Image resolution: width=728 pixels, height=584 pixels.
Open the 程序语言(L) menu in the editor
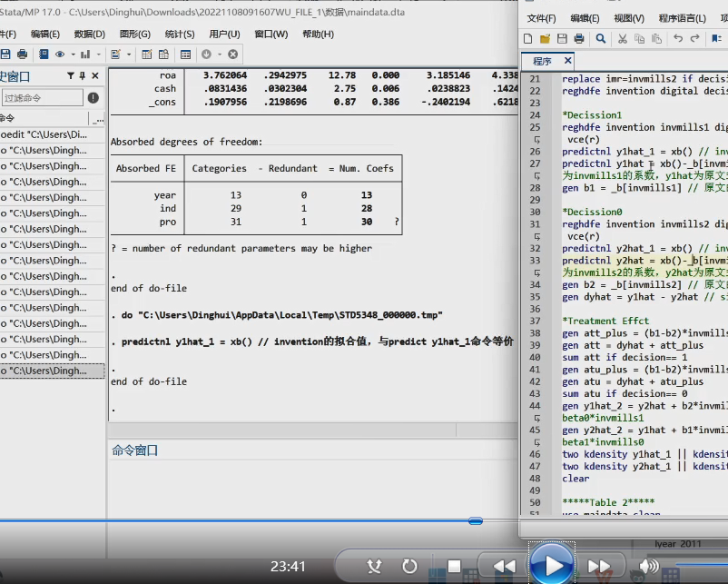pyautogui.click(x=683, y=18)
